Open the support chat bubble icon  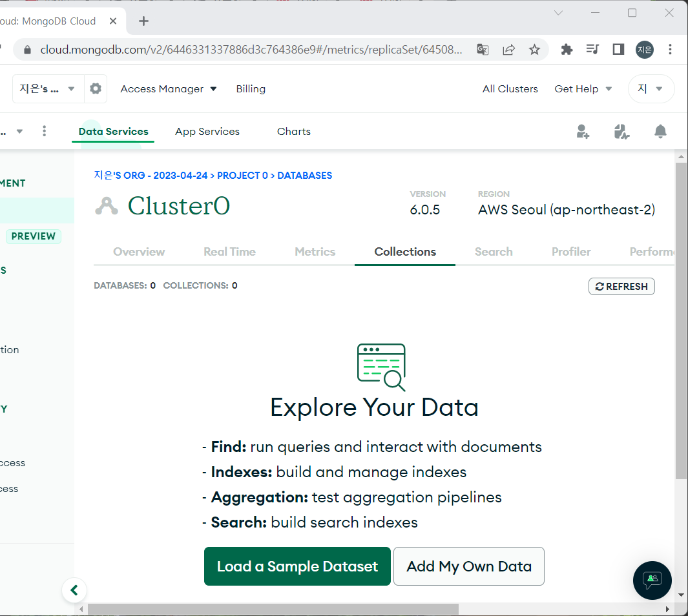coord(652,580)
